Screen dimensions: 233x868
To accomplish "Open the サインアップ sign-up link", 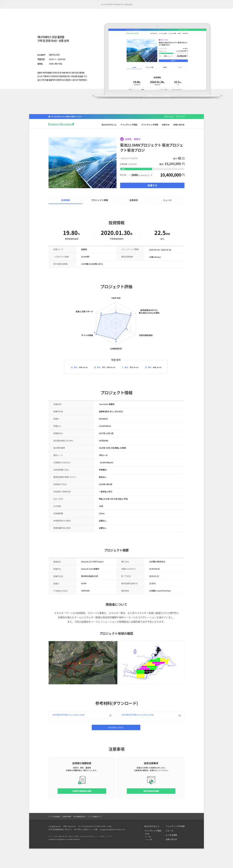I will (180, 116).
